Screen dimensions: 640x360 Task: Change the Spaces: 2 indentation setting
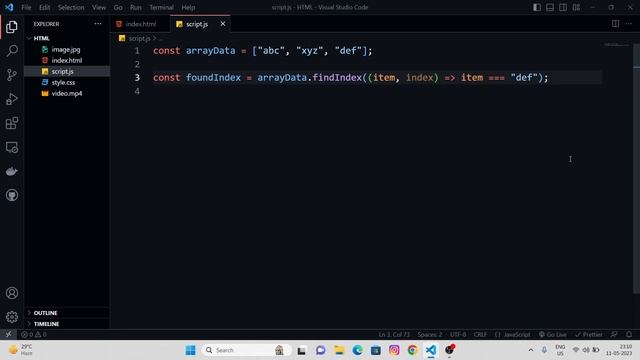point(430,334)
